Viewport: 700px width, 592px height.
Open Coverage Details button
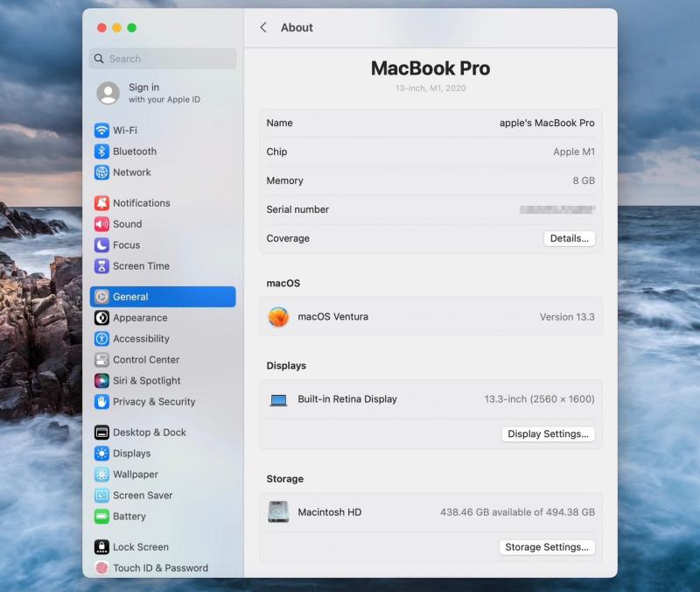pos(570,238)
